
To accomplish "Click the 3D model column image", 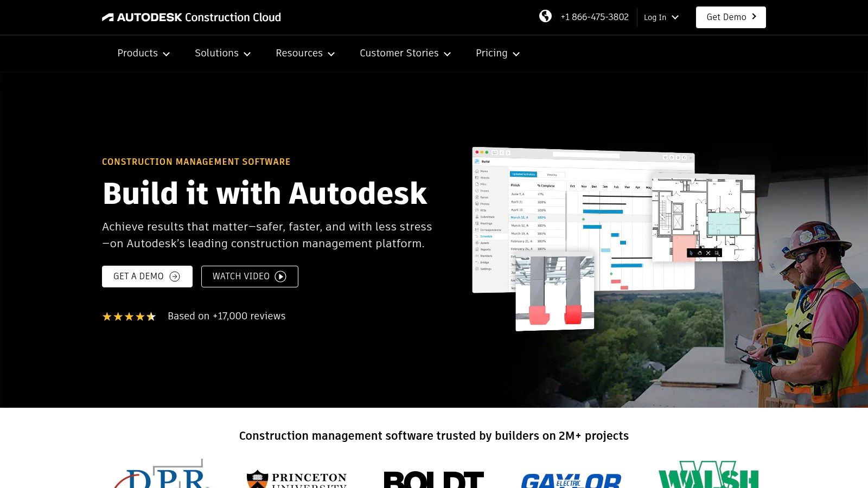I will click(554, 291).
